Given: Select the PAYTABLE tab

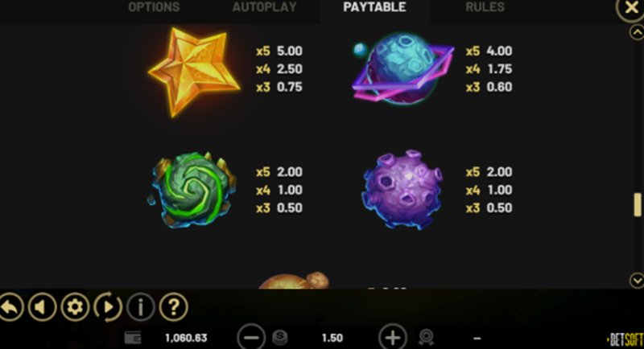Looking at the screenshot, I should [374, 7].
